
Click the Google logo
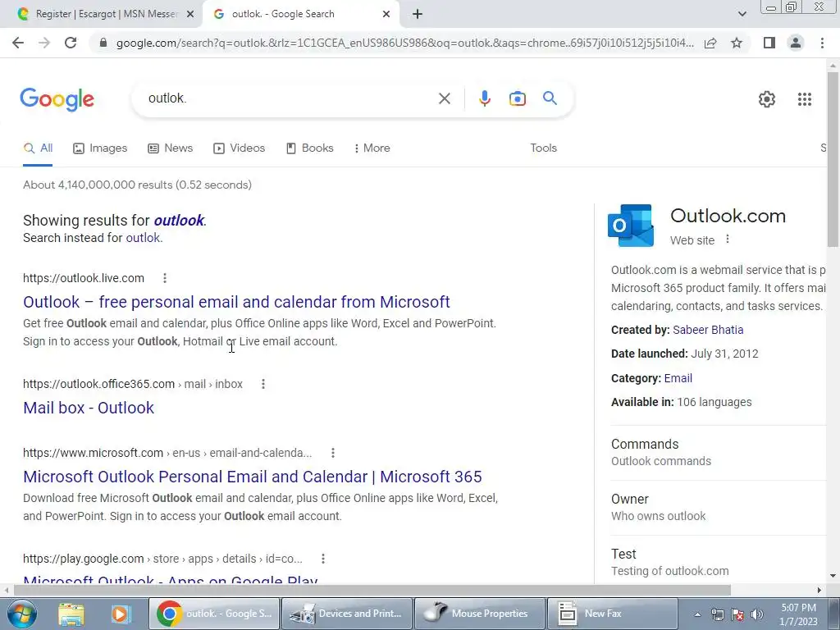[57, 99]
